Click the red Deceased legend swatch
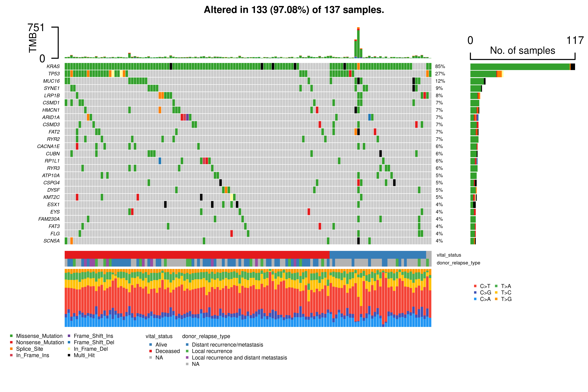 [151, 351]
